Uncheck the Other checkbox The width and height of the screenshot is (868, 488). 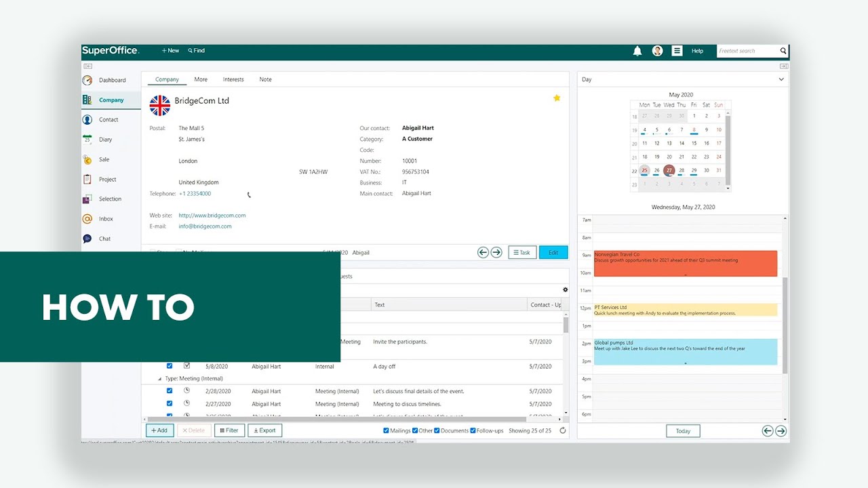click(x=415, y=430)
